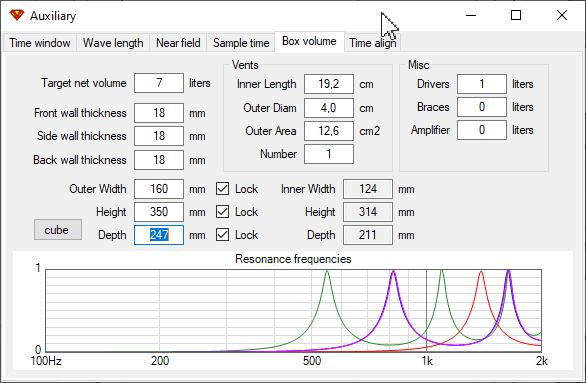The image size is (586, 383).
Task: Click the Target net volume field
Action: click(x=159, y=83)
